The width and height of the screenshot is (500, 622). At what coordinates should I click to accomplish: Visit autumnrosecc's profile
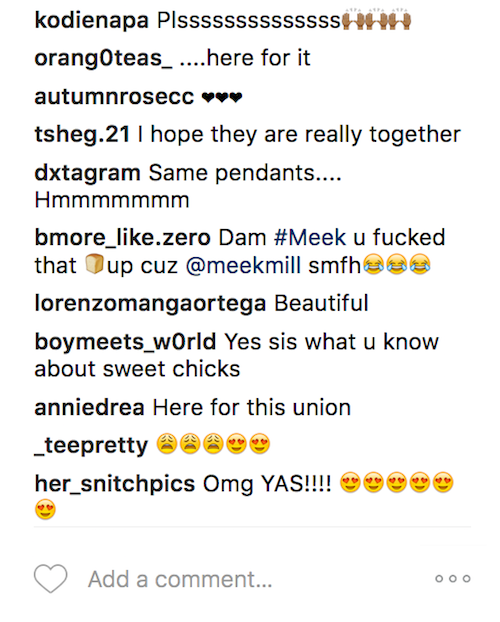(114, 97)
